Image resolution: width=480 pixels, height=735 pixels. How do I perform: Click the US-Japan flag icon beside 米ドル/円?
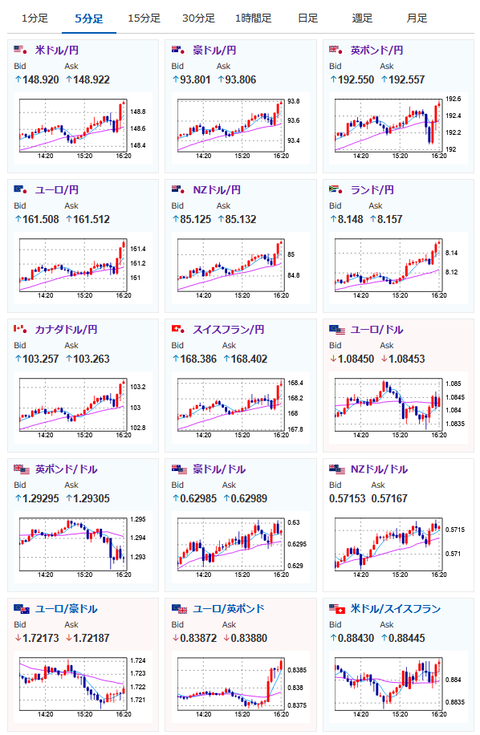(x=20, y=50)
